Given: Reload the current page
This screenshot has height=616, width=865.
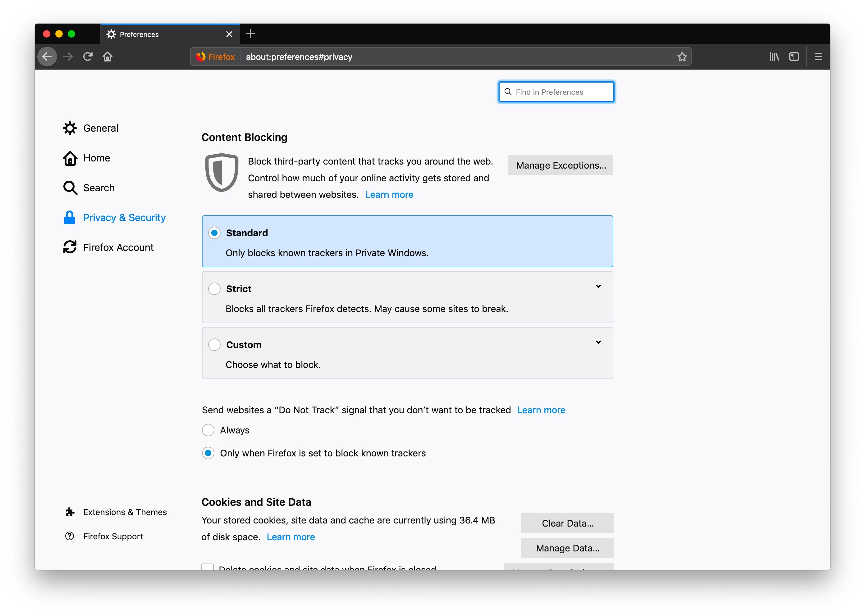Looking at the screenshot, I should (88, 57).
